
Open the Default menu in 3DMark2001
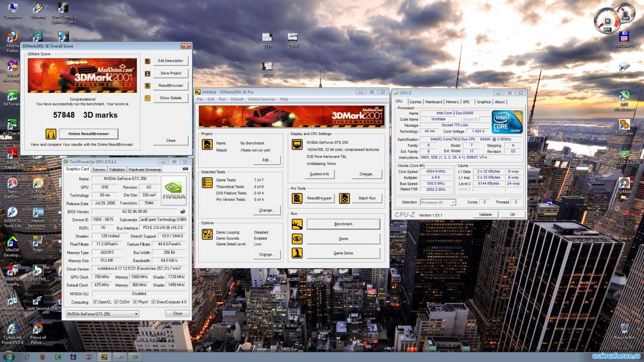[237, 99]
